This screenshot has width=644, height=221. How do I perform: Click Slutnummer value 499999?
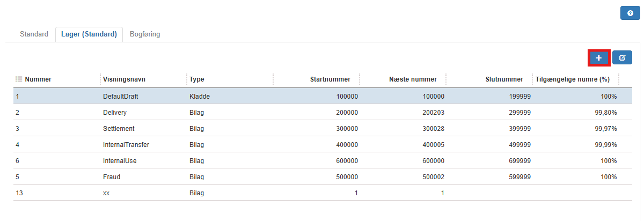point(520,145)
